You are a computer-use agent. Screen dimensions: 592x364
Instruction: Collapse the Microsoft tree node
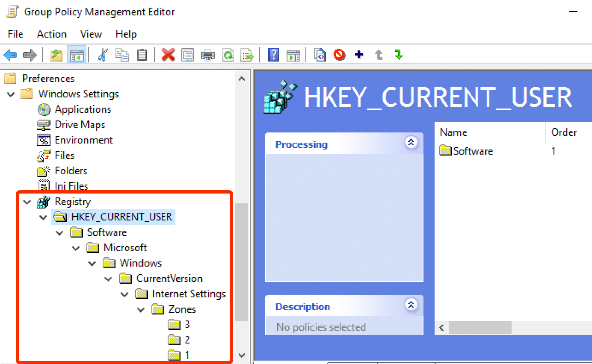coord(76,248)
